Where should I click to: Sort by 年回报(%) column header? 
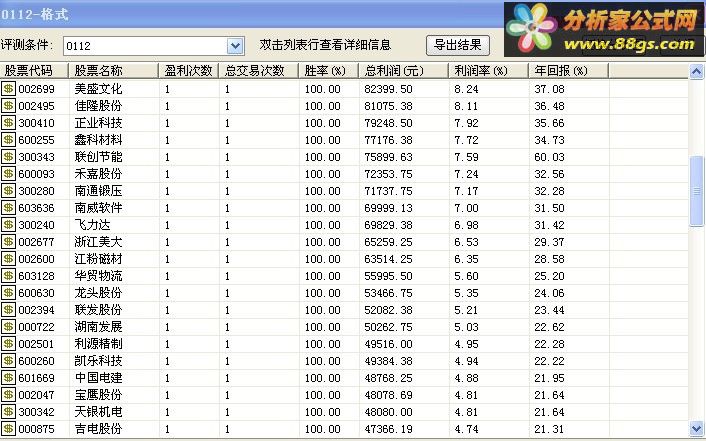[569, 71]
